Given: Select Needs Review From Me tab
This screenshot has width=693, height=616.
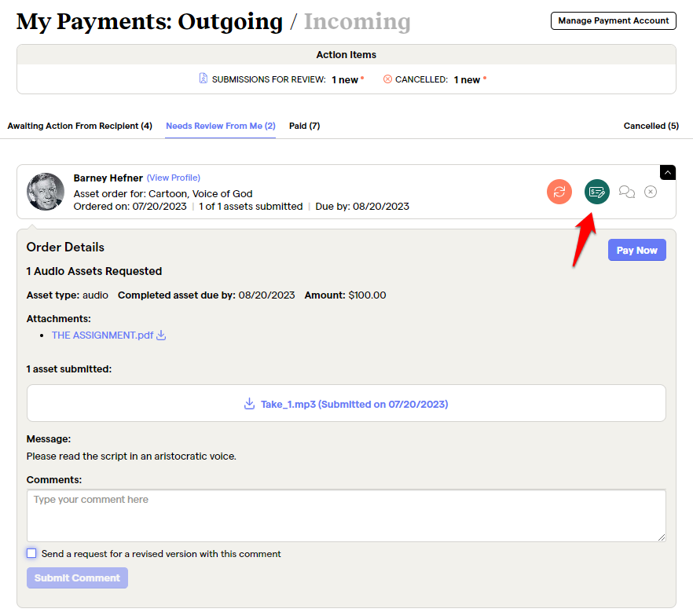Looking at the screenshot, I should pyautogui.click(x=221, y=126).
